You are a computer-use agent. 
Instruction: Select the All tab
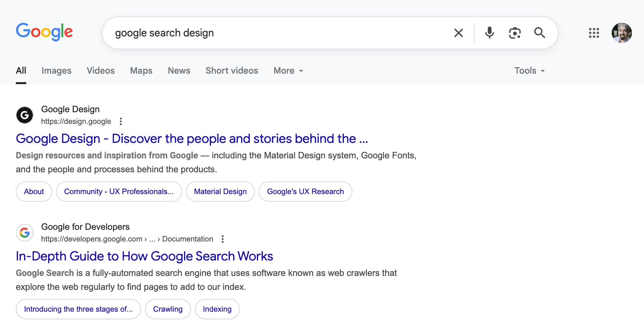pyautogui.click(x=21, y=70)
